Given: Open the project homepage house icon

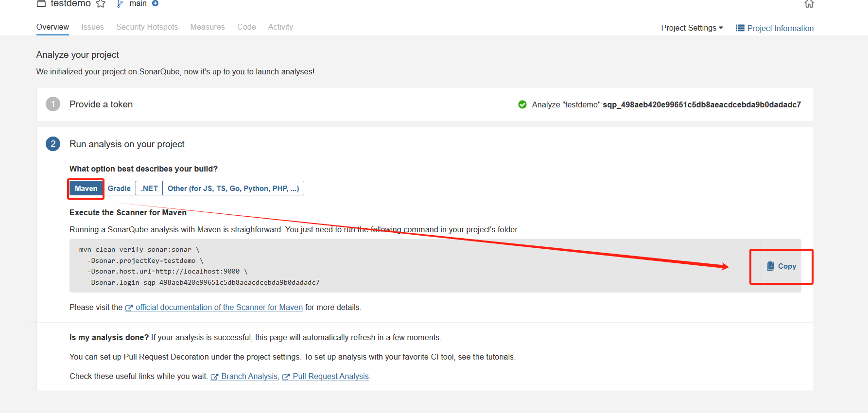Looking at the screenshot, I should [x=809, y=4].
